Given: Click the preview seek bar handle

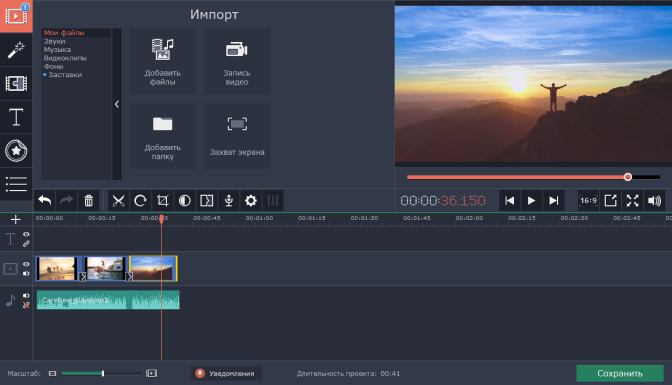Looking at the screenshot, I should coord(627,177).
